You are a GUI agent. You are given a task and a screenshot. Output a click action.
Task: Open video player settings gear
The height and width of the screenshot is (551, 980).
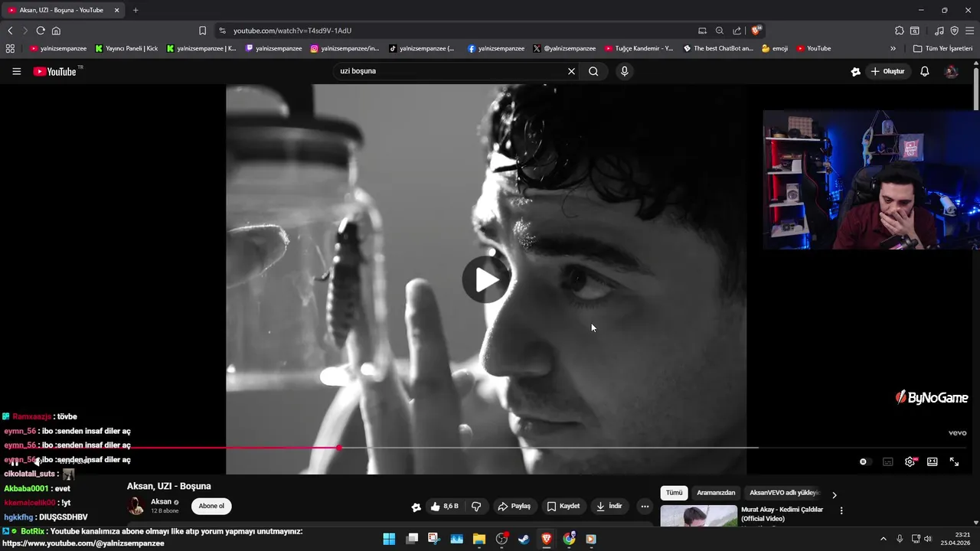[x=910, y=461]
